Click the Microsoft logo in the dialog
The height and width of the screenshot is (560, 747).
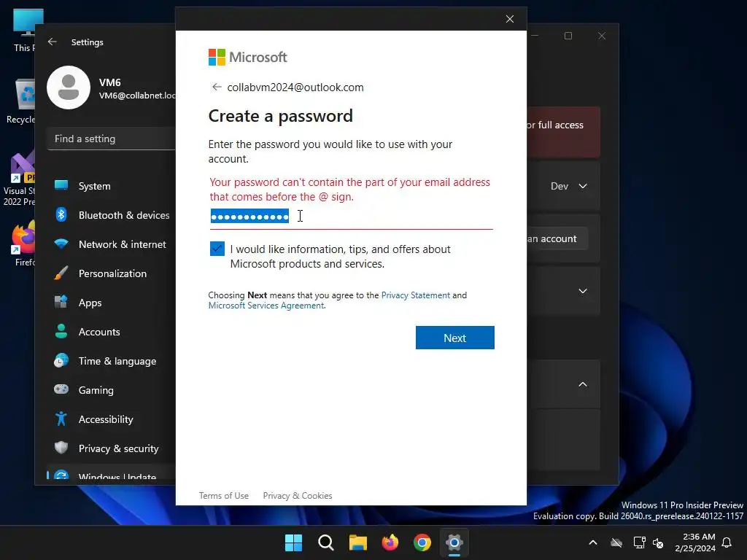(248, 57)
